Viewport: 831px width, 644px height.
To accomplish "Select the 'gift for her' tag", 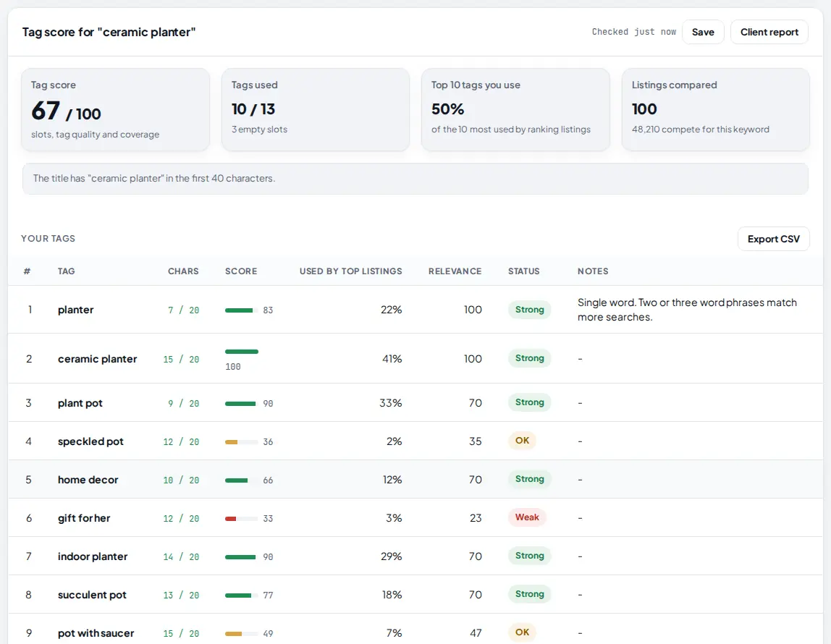I will point(84,518).
